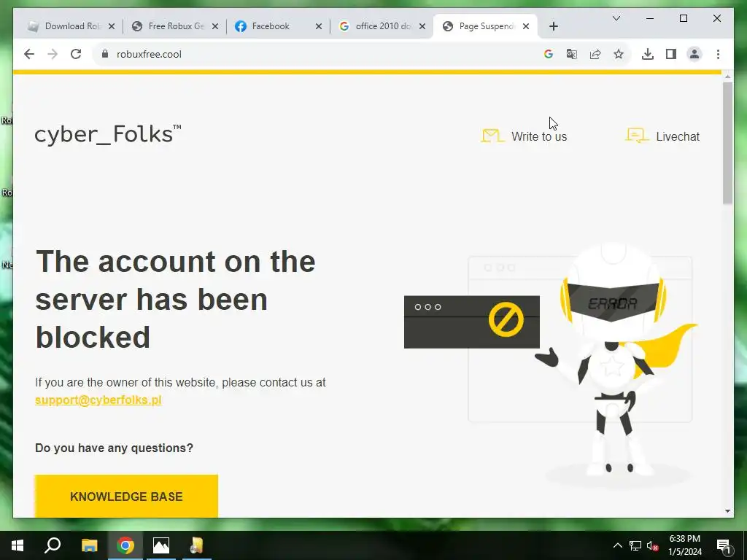
Task: Click the share page icon
Action: tap(595, 54)
